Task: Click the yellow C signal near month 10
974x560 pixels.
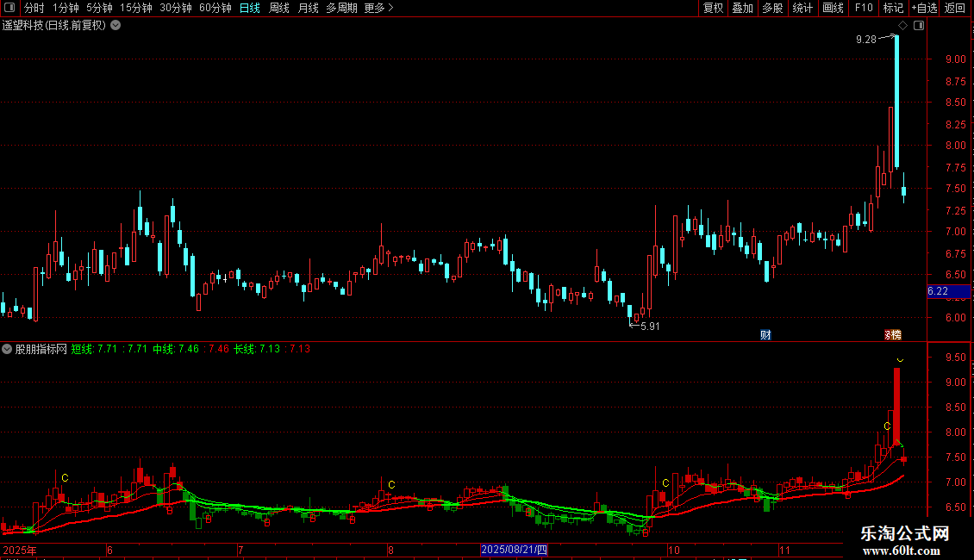Action: click(665, 483)
